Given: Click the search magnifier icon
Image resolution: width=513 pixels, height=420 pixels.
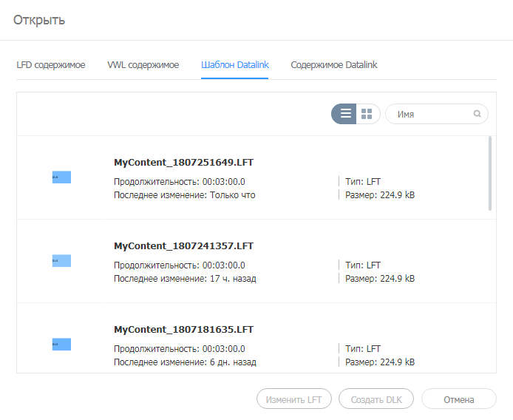Looking at the screenshot, I should click(x=478, y=114).
